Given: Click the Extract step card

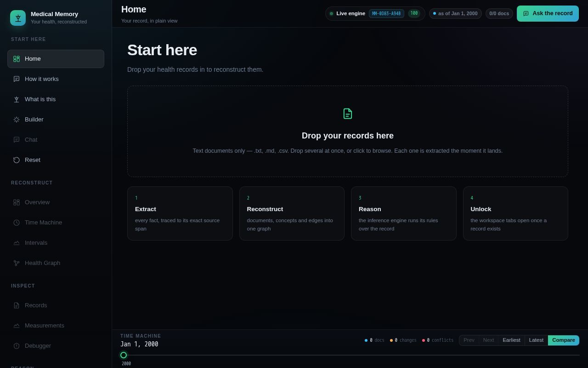Looking at the screenshot, I should point(180,213).
